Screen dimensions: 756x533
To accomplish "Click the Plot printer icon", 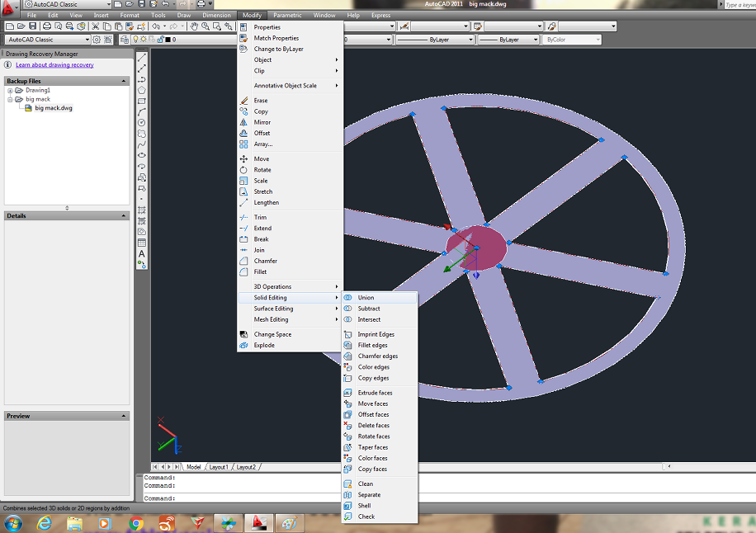I will (47, 26).
